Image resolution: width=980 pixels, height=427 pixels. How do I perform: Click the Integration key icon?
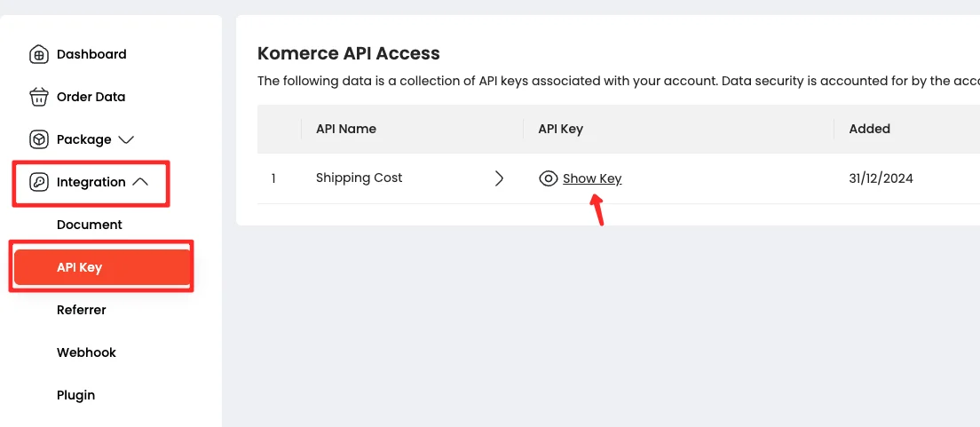[x=39, y=182]
